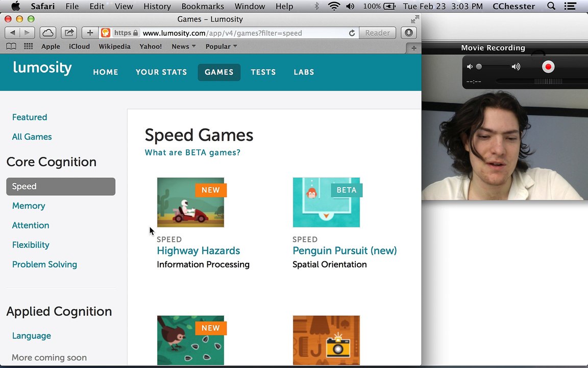The image size is (588, 368).
Task: Open the Highway Hazards game title link
Action: tap(199, 250)
